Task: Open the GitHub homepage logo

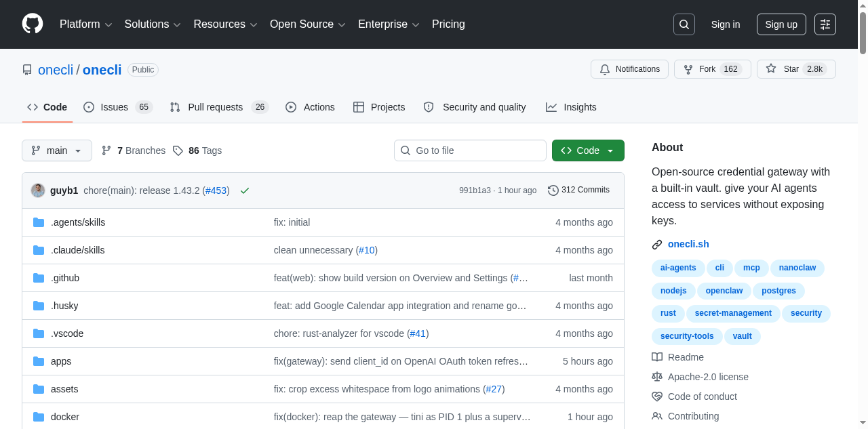Action: click(x=33, y=24)
